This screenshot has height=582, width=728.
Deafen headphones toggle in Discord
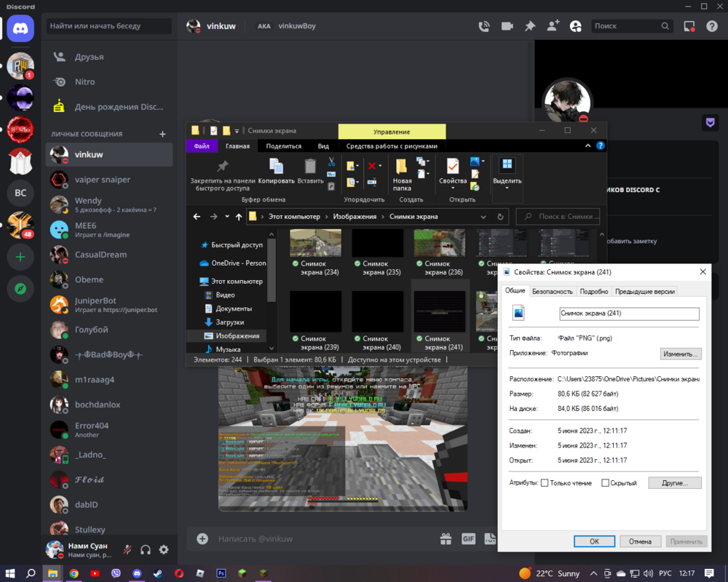(x=146, y=549)
